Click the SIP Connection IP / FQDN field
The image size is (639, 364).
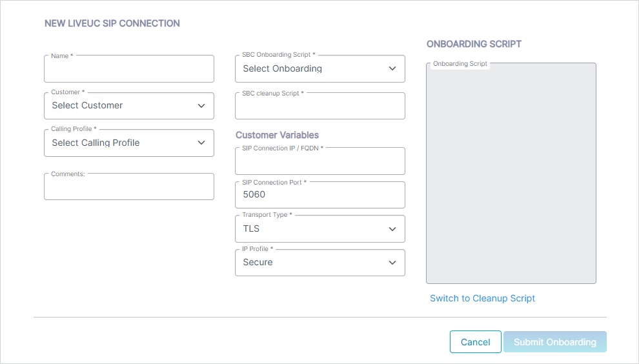(x=319, y=161)
